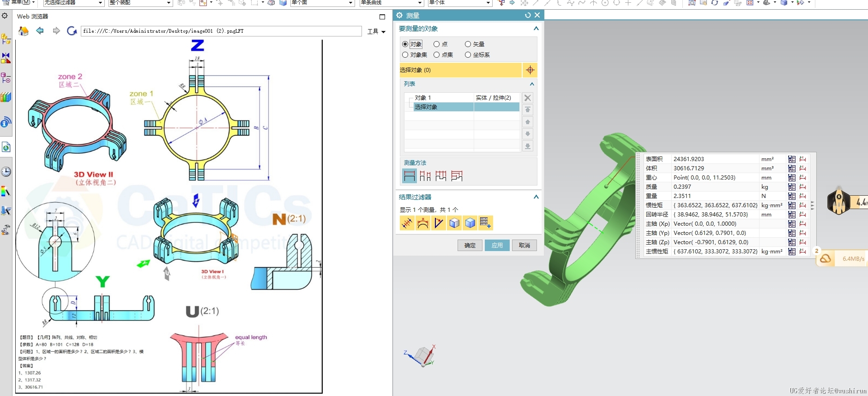Viewport: 868px width, 396px height.
Task: Open the 菜单(M) dropdown
Action: [x=19, y=2]
